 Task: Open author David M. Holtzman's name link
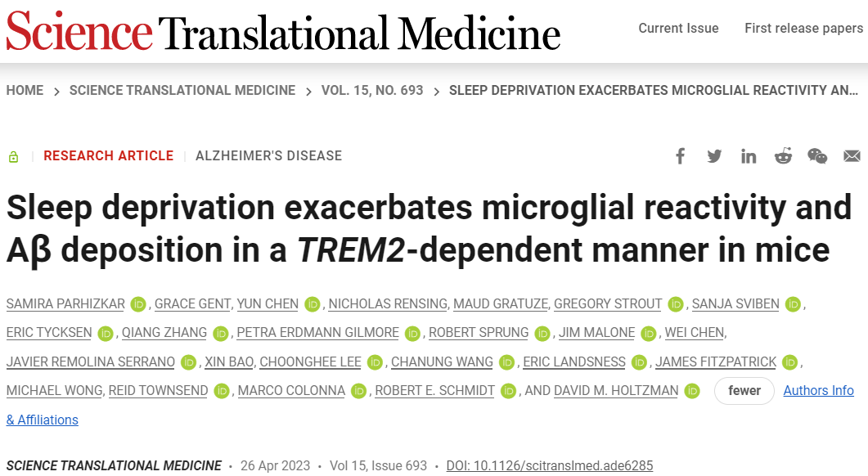tap(616, 391)
